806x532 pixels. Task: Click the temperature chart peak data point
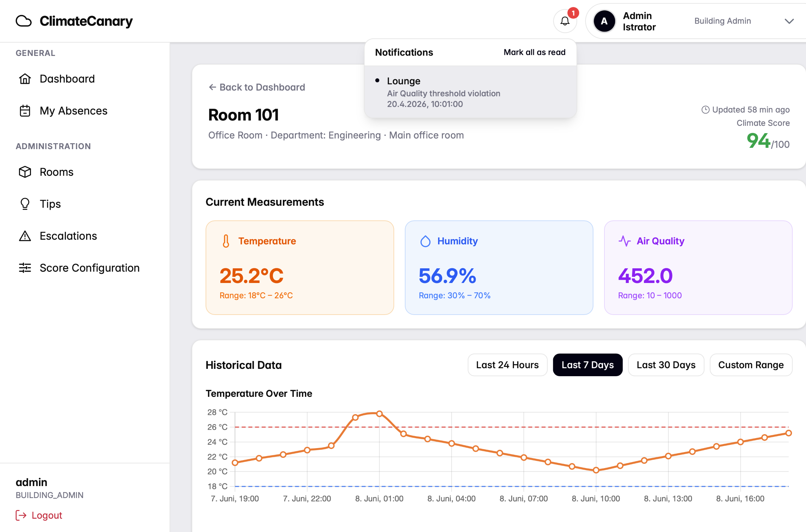380,413
